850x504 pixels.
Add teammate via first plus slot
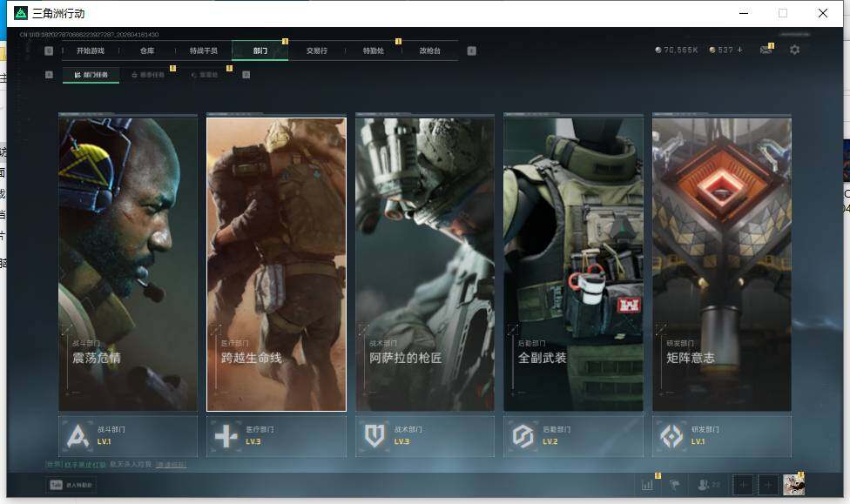(743, 485)
